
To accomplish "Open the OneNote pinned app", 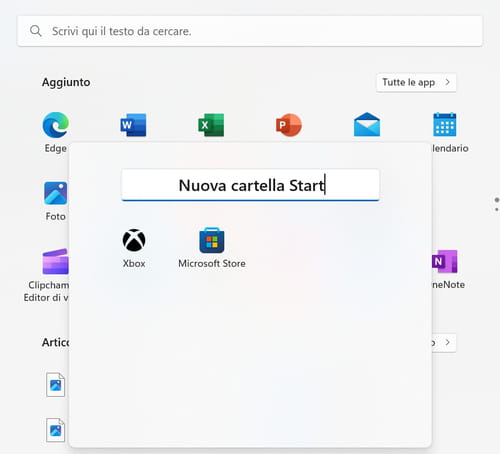I will click(x=445, y=261).
